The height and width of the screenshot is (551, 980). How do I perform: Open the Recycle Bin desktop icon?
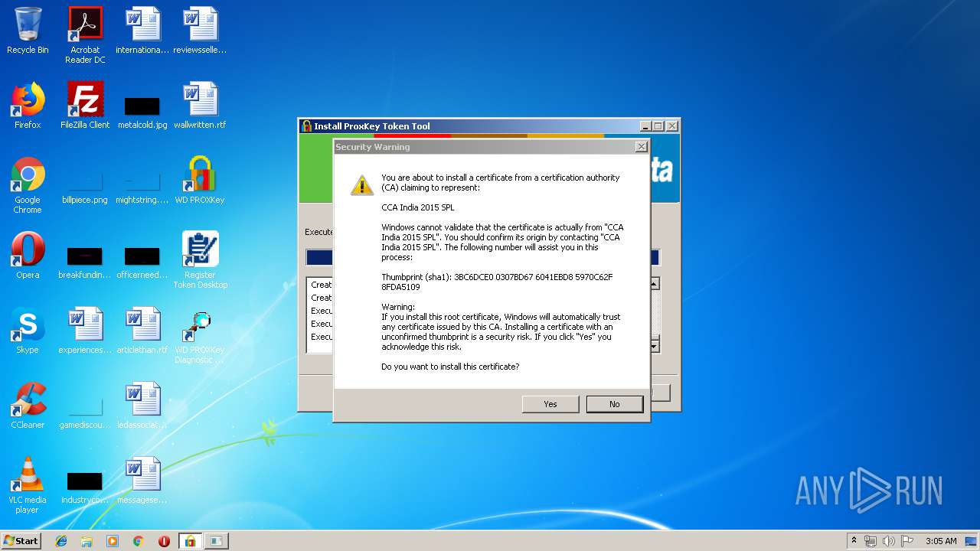[x=28, y=31]
